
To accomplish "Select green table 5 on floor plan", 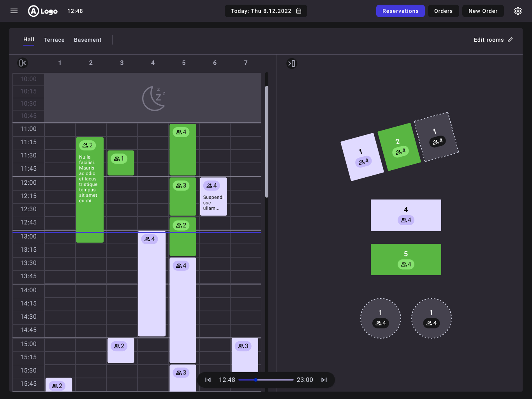I will [406, 260].
